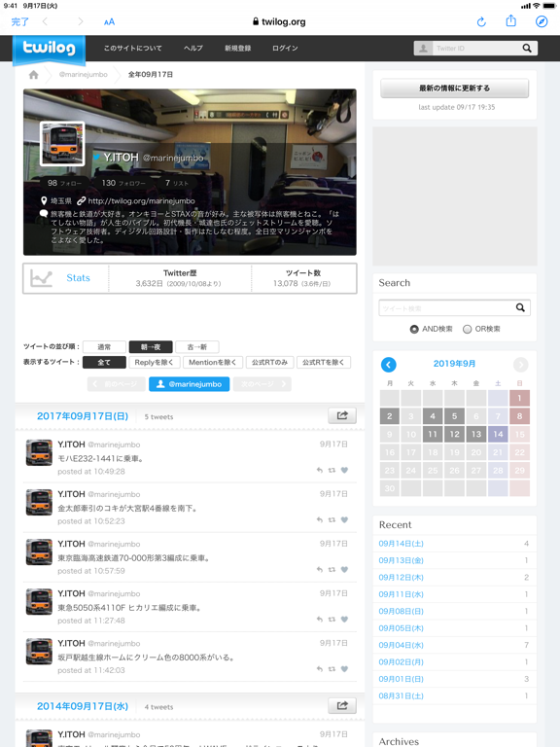Enable the 公式RTのみ filter
Screen dimensions: 560x747
click(x=269, y=362)
